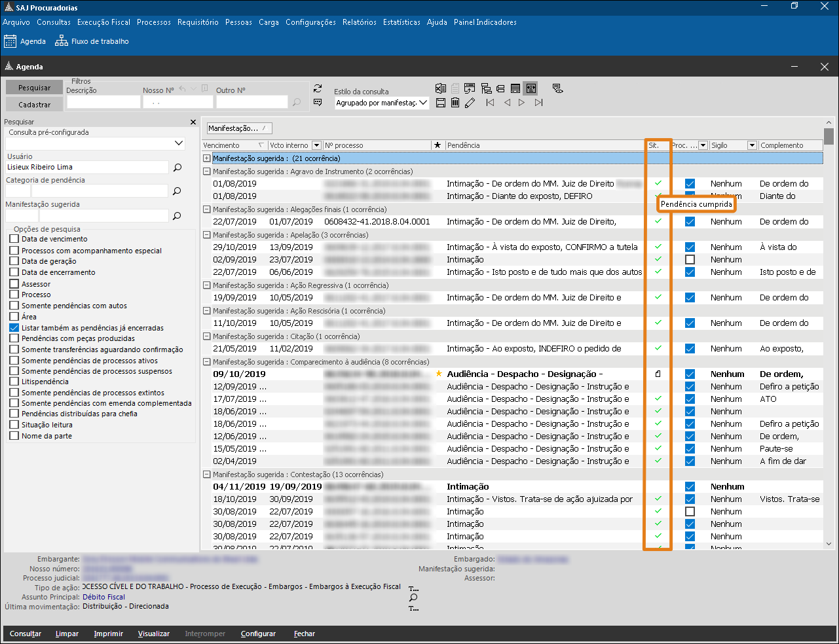839x644 pixels.
Task: Click the Fechar button
Action: click(304, 634)
